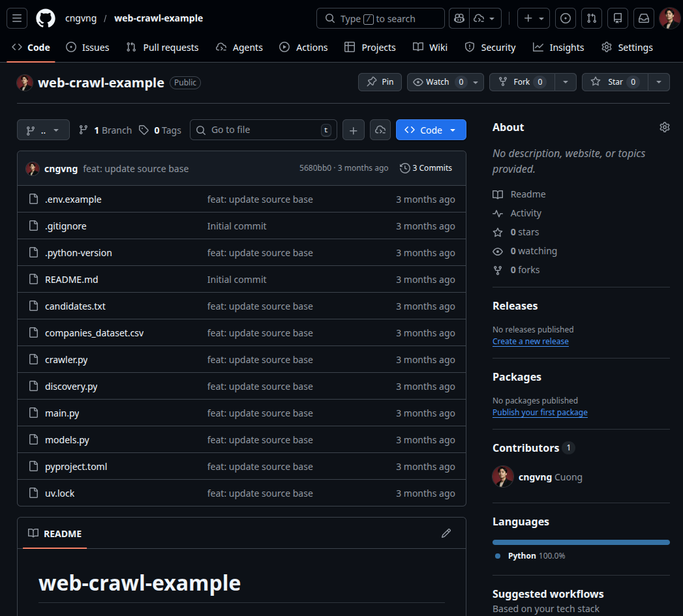This screenshot has width=683, height=616.
Task: Click the cngvng avatar in latest commit row
Action: point(33,168)
